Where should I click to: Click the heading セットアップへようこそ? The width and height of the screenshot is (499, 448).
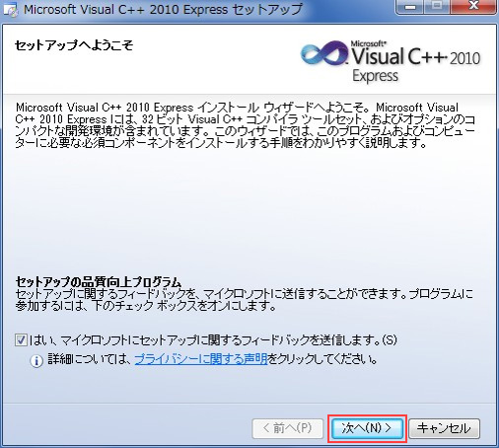tap(74, 45)
